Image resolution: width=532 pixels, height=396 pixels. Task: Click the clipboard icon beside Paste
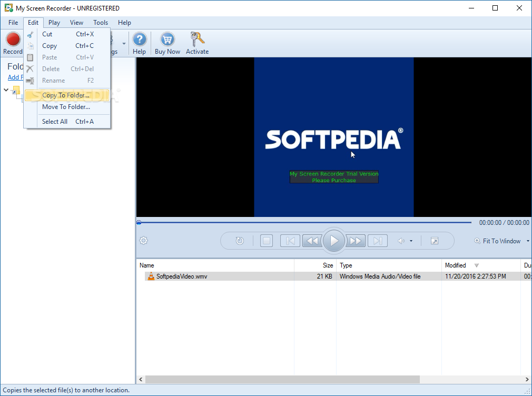click(30, 57)
